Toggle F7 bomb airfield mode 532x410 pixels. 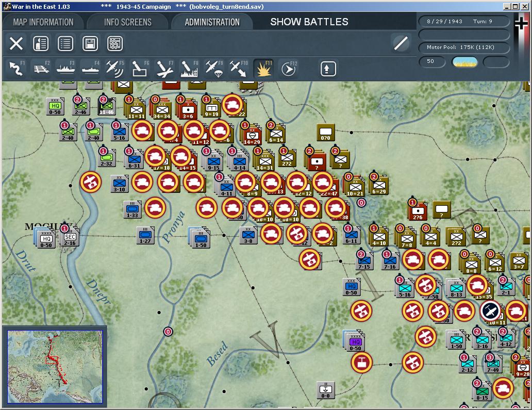click(164, 68)
